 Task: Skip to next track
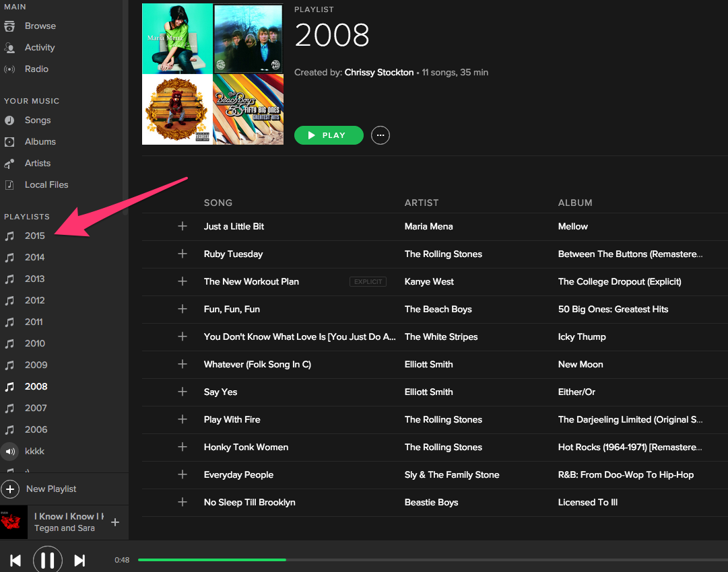pos(79,561)
